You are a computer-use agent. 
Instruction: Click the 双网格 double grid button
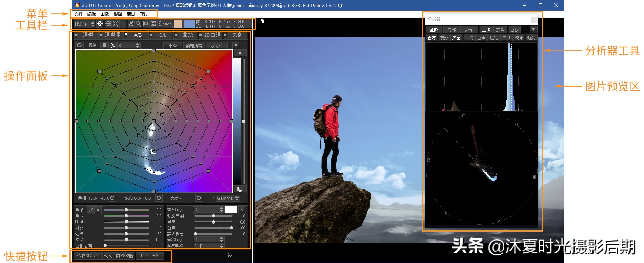pos(217,46)
